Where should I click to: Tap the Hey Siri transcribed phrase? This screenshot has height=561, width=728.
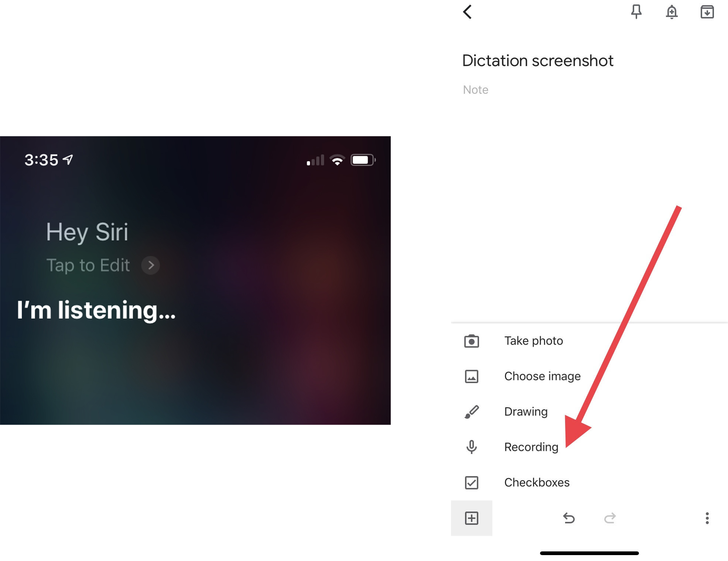click(x=87, y=233)
